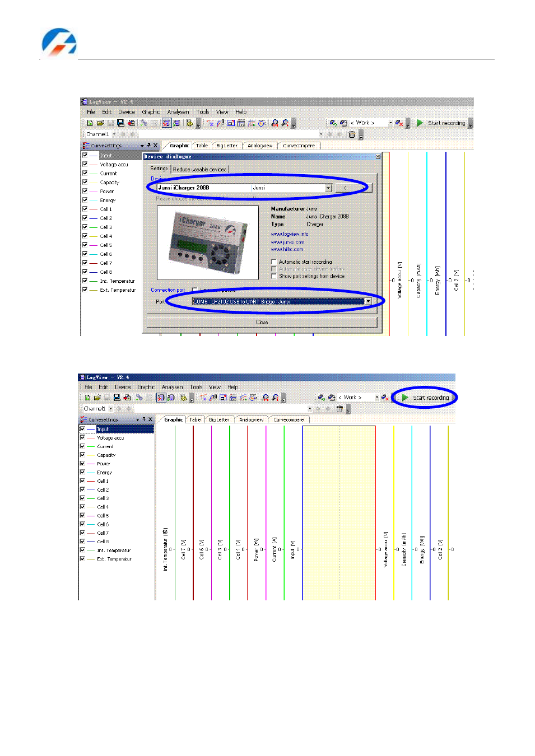The image size is (535, 756).
Task: Open the Curvesettings panel menu arrow in the upper window
Action: pos(142,146)
